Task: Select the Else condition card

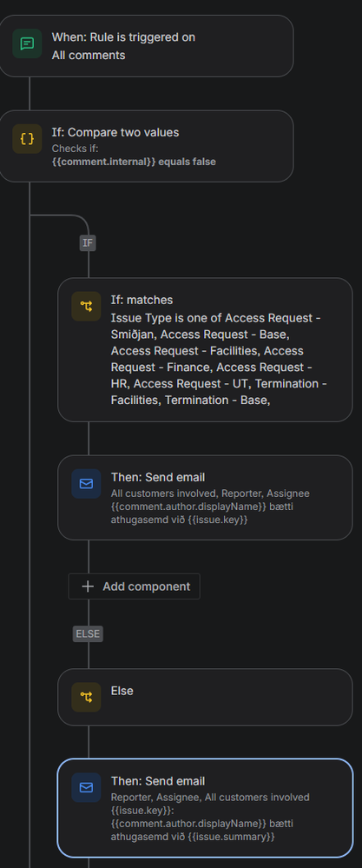Action: click(205, 697)
